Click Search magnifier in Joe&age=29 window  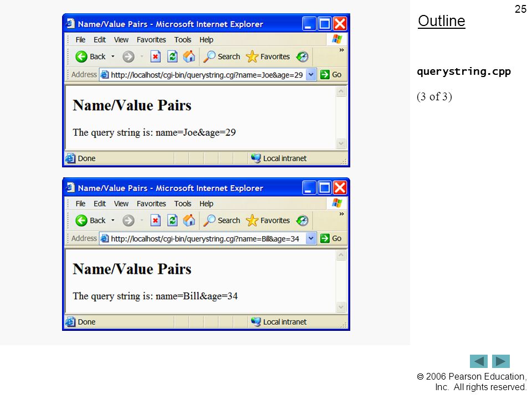click(209, 57)
